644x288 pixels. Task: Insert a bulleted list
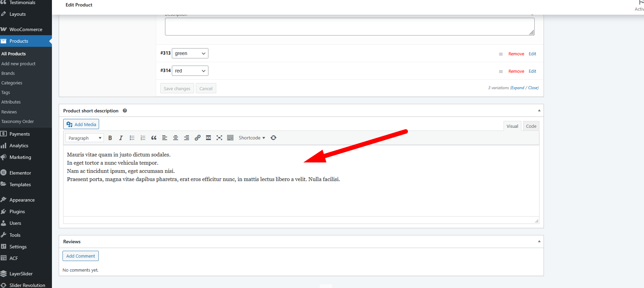(132, 138)
